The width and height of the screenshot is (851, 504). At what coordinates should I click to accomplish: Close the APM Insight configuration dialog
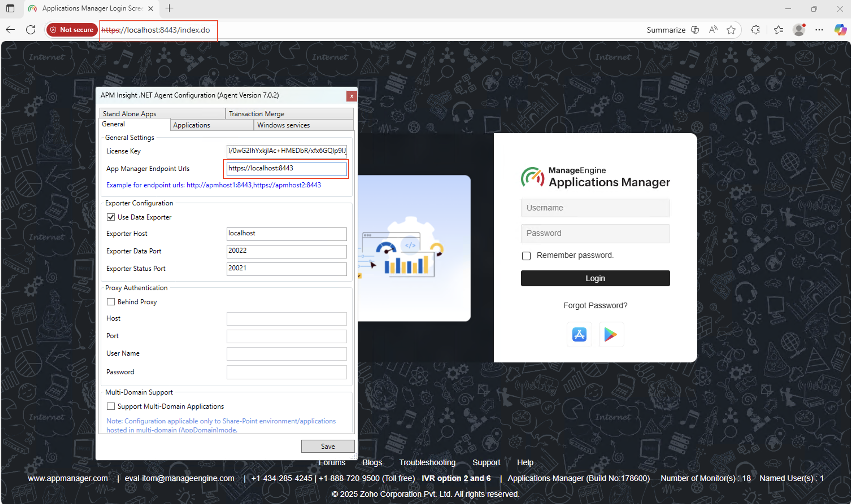351,96
